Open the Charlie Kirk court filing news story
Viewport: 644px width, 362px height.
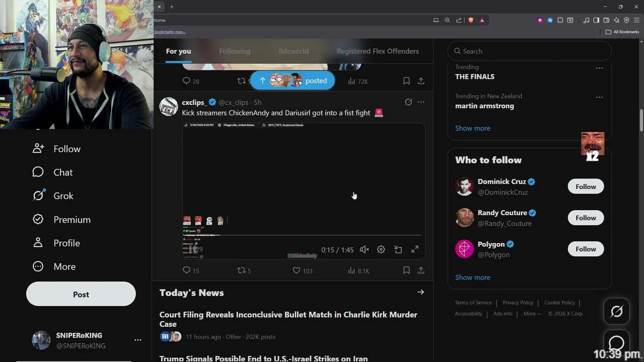tap(288, 319)
